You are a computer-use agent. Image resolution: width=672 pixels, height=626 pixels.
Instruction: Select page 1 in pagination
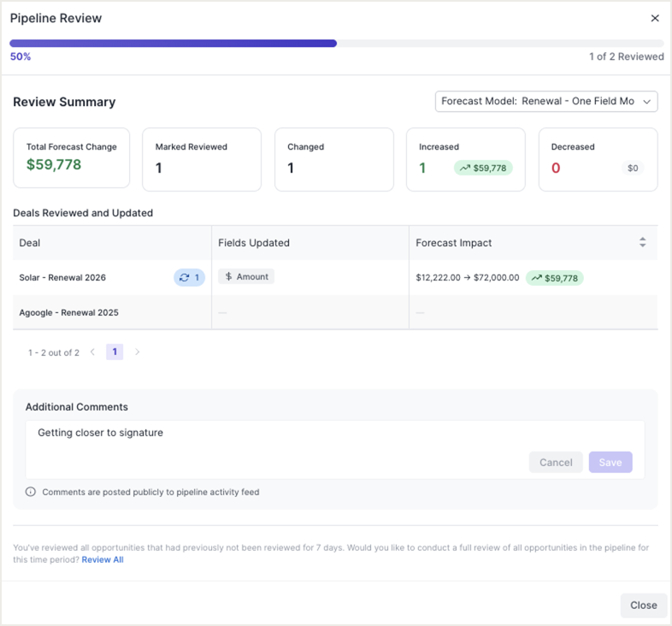coord(115,351)
